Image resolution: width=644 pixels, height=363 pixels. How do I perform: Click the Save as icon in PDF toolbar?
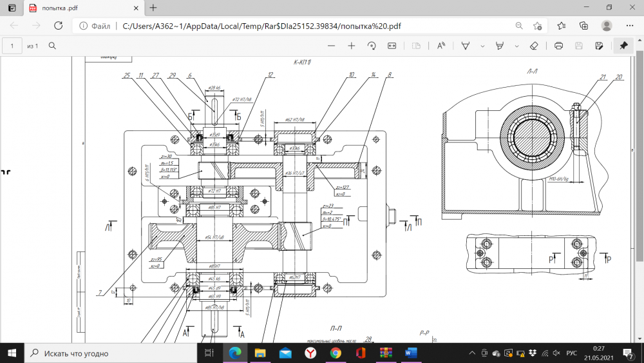pos(599,46)
